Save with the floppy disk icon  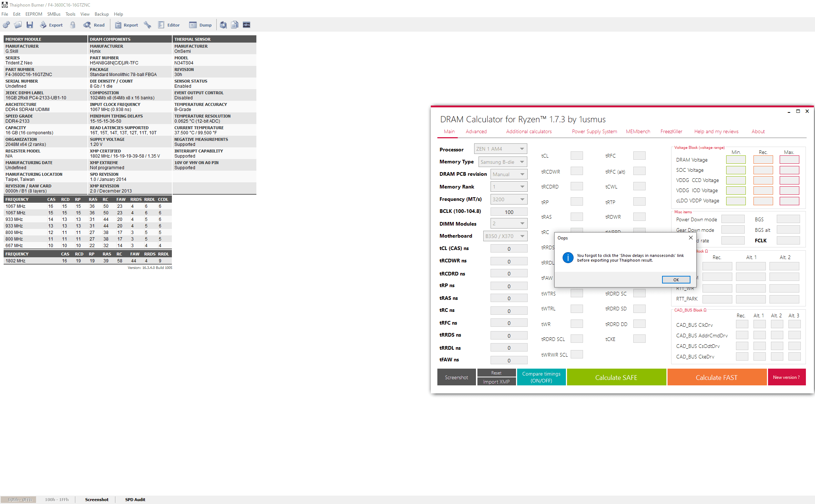click(x=30, y=25)
